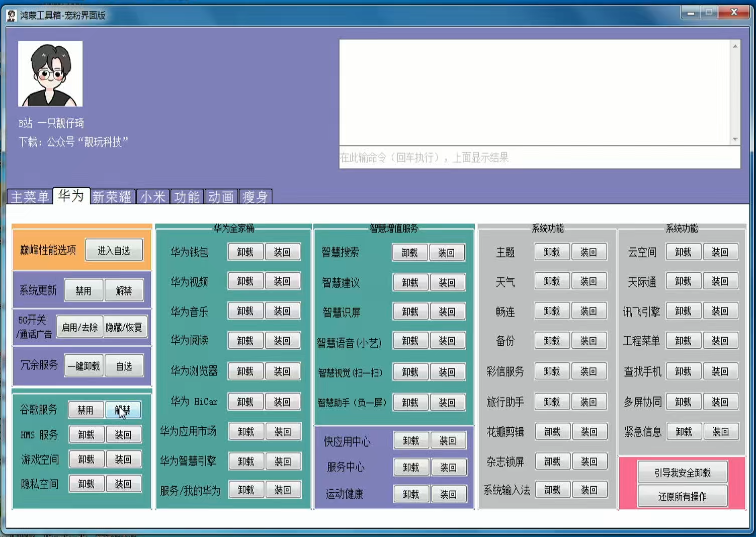Uninstall 智慧搜索
Viewport: 756px width, 537px height.
coord(410,252)
